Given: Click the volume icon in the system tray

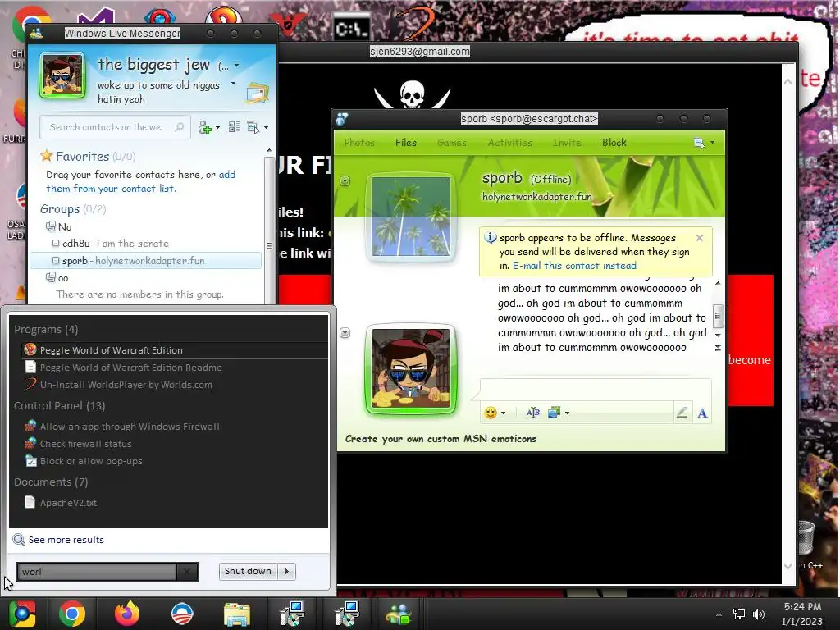Looking at the screenshot, I should point(759,614).
